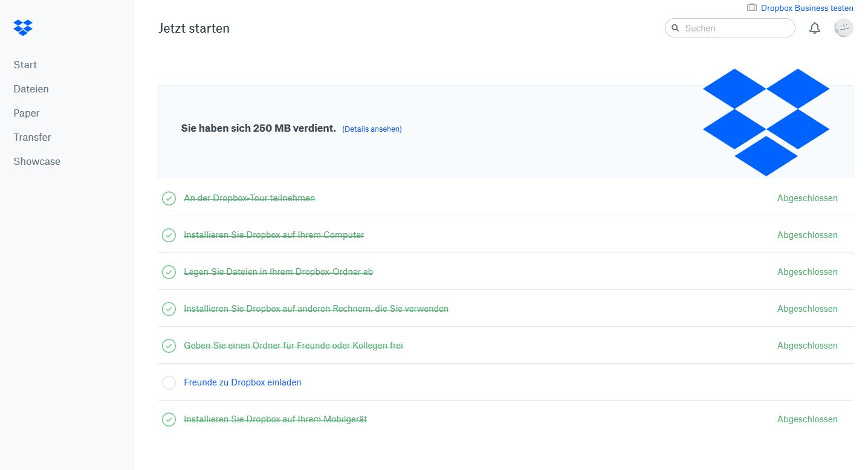Click the empty circle for Freunde einladen

point(169,382)
